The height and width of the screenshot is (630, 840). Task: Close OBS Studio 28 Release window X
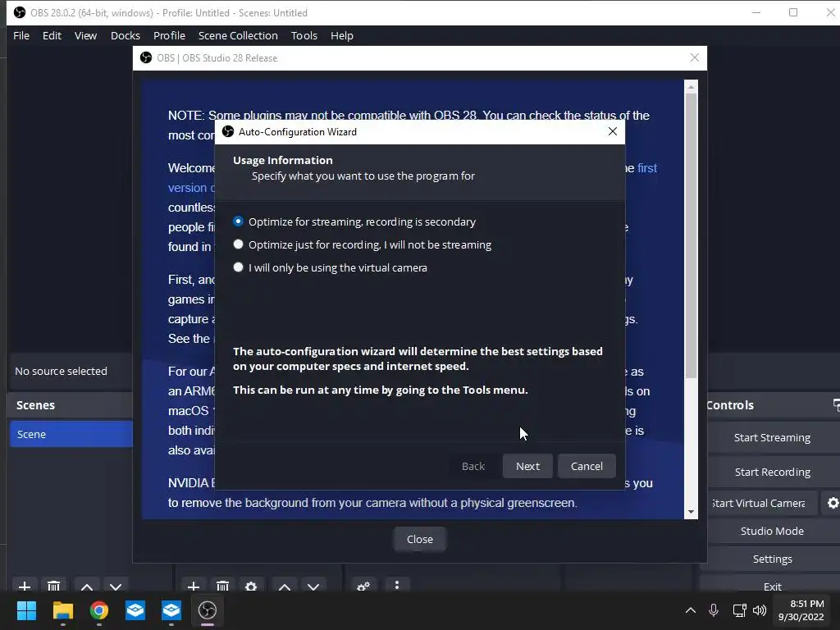[694, 57]
